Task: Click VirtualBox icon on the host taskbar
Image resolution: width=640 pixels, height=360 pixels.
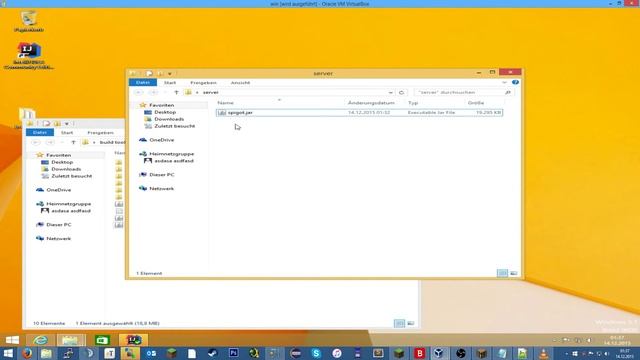Action: [440, 353]
